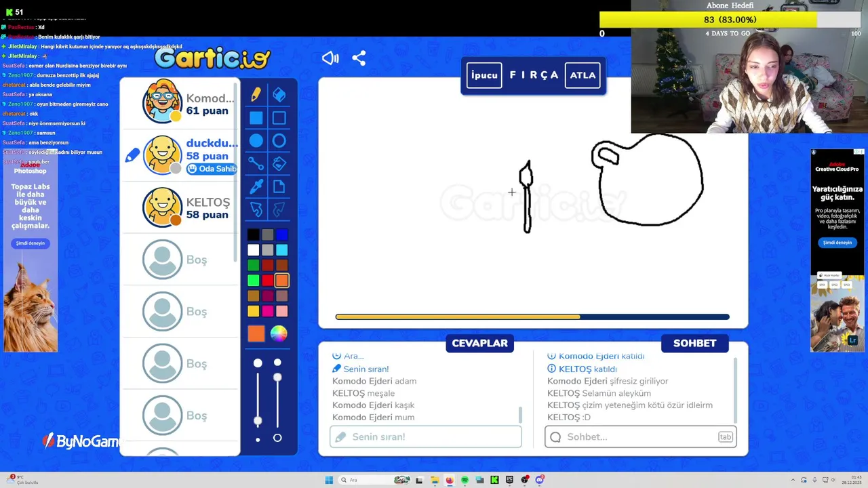Viewport: 868px width, 488px height.
Task: Select the dark green color swatch
Action: tap(253, 265)
